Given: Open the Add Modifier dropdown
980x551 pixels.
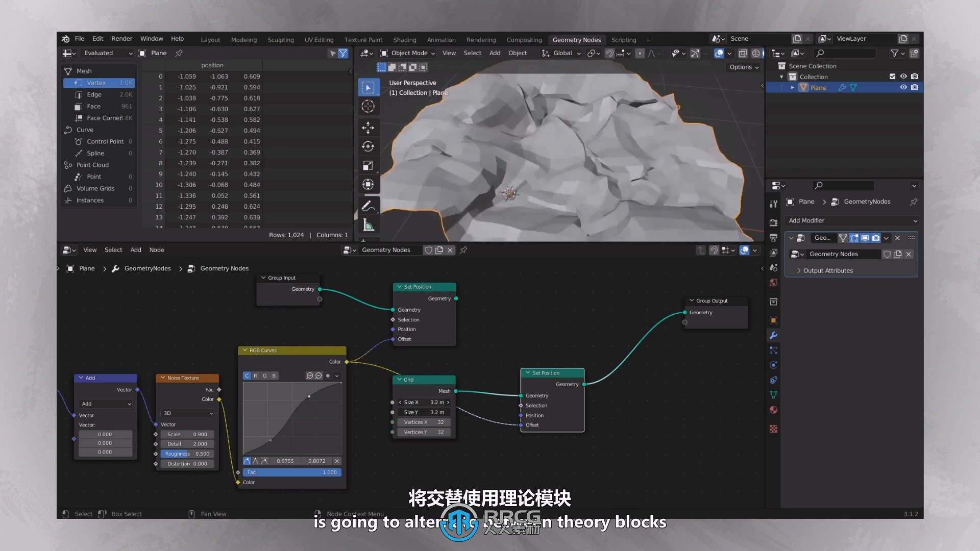Looking at the screenshot, I should 852,220.
